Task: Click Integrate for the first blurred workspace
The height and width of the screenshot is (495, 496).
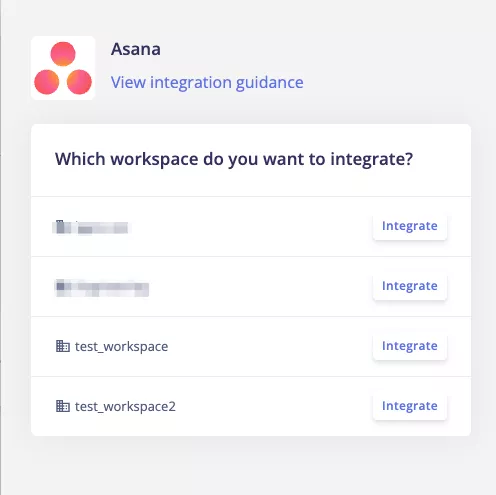Action: coord(410,226)
